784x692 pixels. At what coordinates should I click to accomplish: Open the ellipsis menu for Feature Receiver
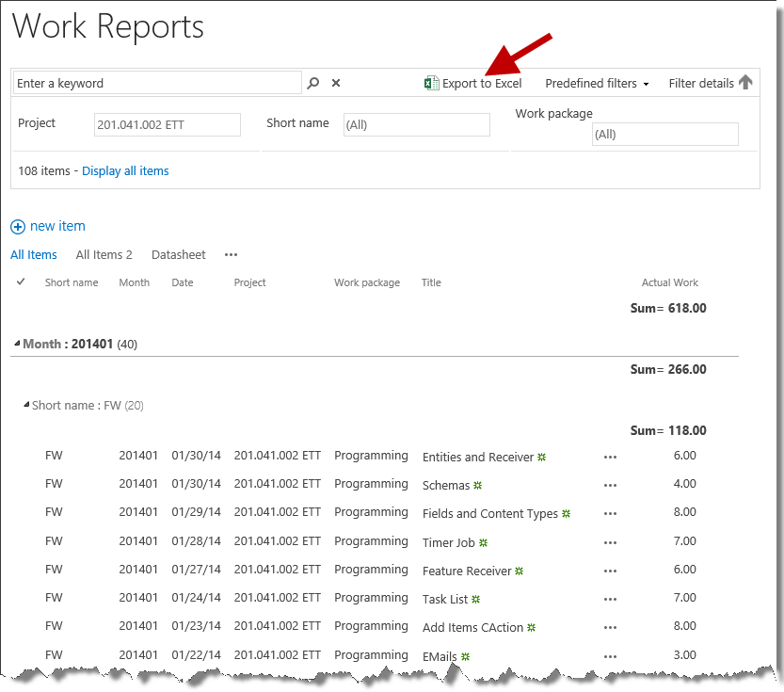[x=610, y=571]
